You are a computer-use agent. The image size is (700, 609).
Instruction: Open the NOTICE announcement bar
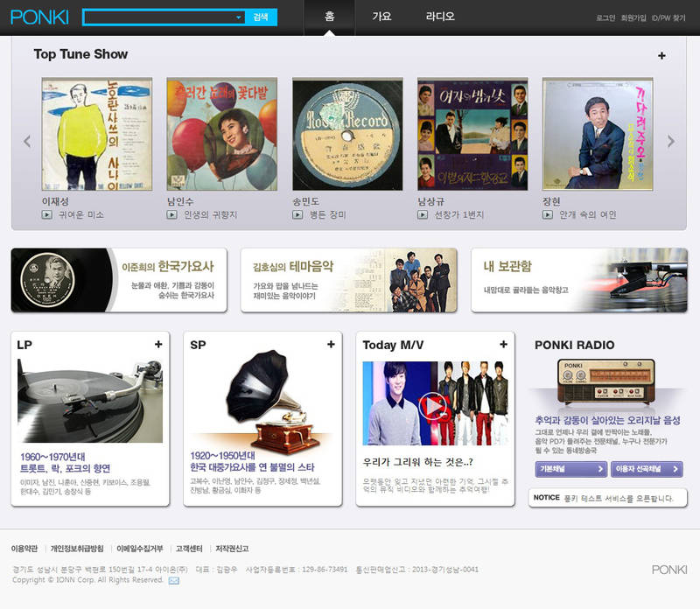pyautogui.click(x=607, y=498)
